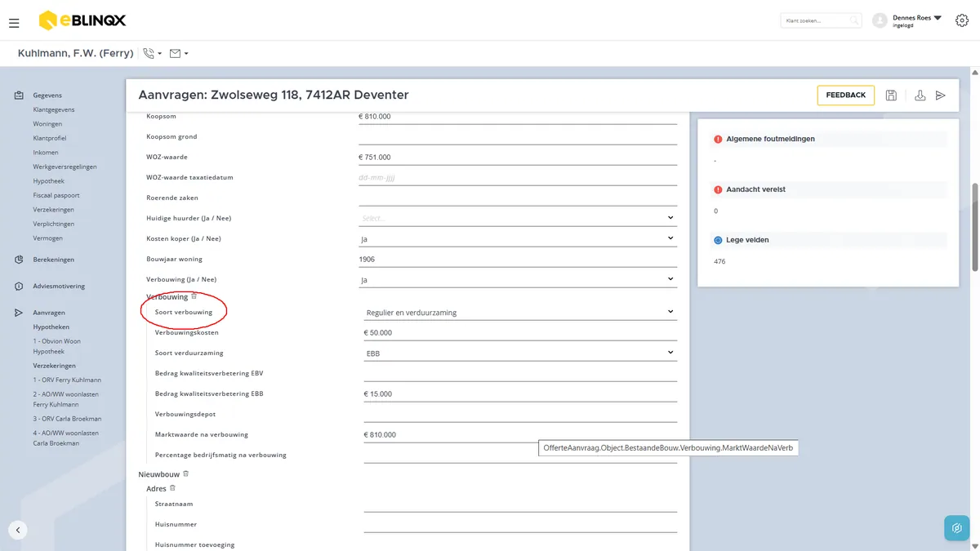Open 1 - Obvion Woon Hypotheek
The image size is (980, 551).
point(57,346)
